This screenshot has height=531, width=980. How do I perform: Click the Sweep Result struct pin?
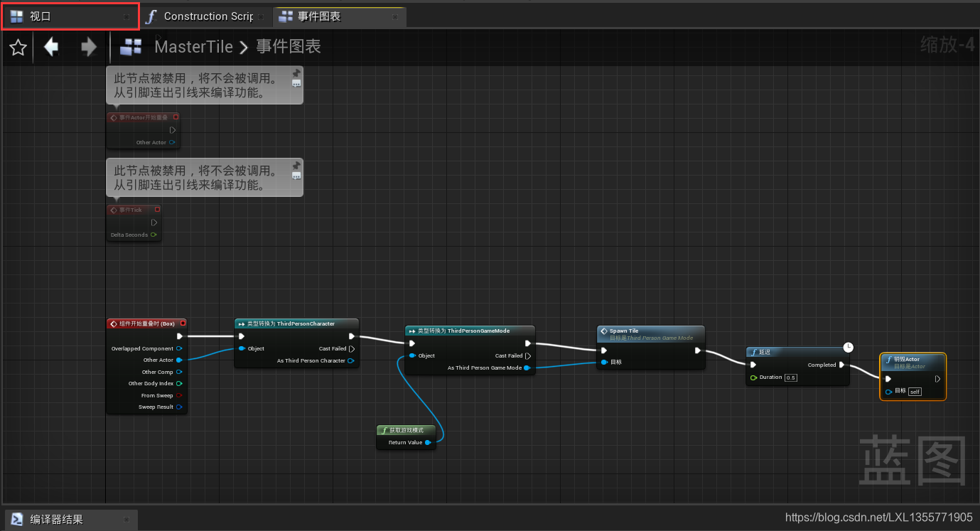point(179,407)
